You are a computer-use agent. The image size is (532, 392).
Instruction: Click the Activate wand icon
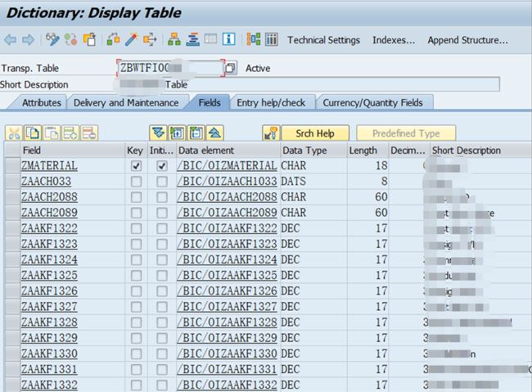(131, 39)
